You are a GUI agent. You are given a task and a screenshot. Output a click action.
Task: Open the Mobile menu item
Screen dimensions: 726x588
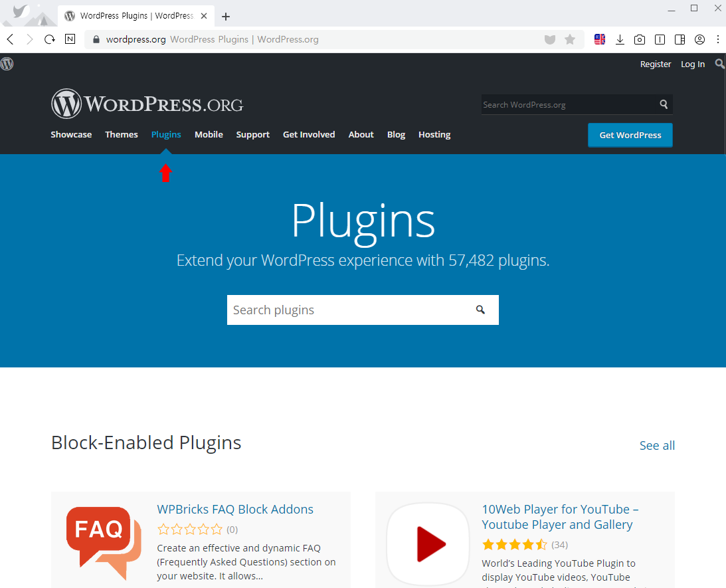tap(209, 135)
